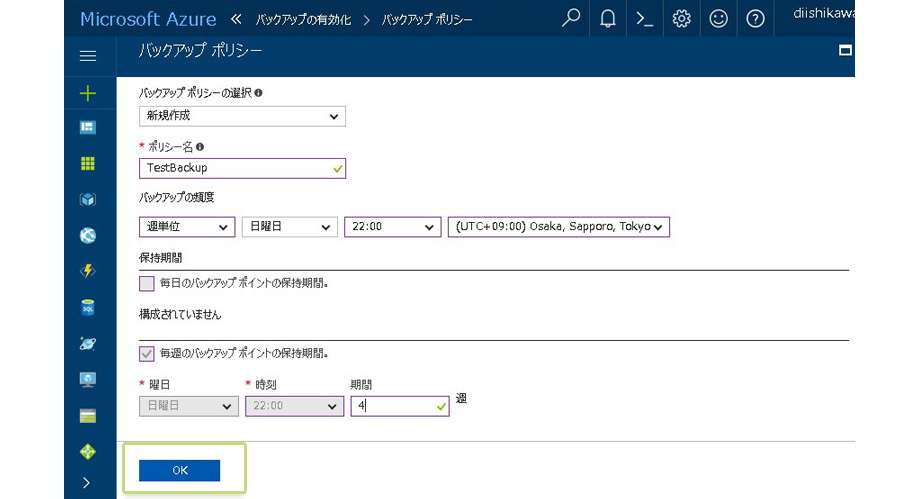The height and width of the screenshot is (499, 920).
Task: Toggle the hamburger menu in sidebar
Action: pos(88,57)
